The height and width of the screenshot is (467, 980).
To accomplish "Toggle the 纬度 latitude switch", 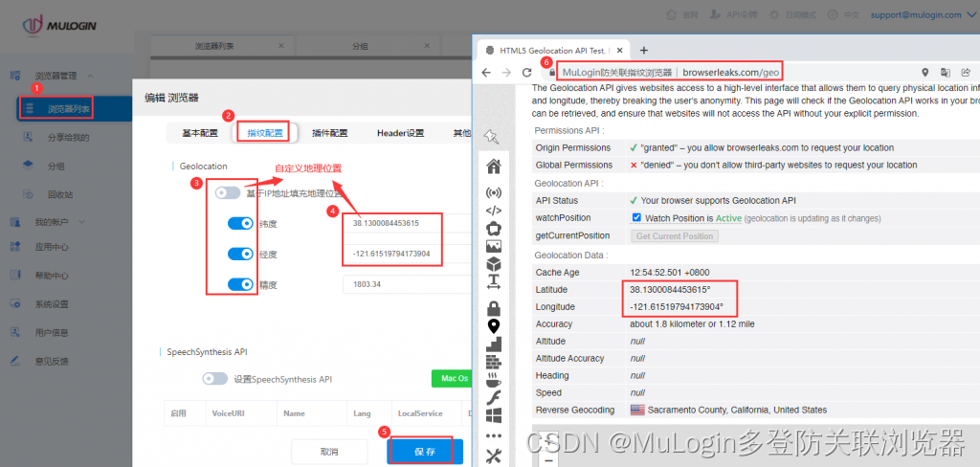I will click(240, 223).
